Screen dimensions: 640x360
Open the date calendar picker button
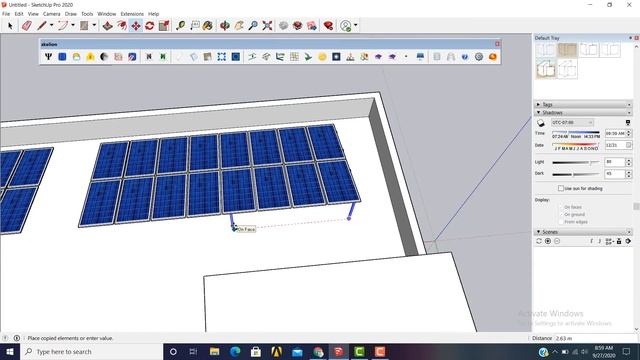629,145
